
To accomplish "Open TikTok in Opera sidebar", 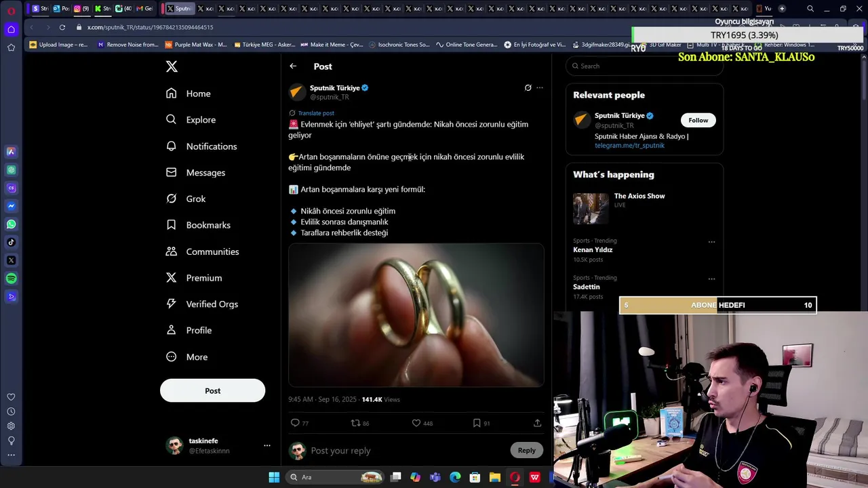I will point(11,242).
